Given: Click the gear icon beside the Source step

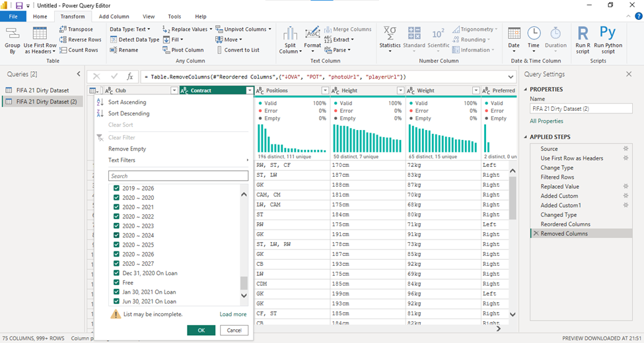Looking at the screenshot, I should point(626,148).
